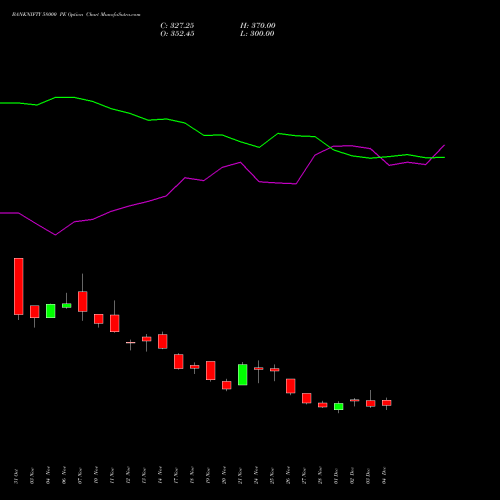Click the red candle for 07 Nov
This screenshot has height=500, width=500.
pos(83,301)
